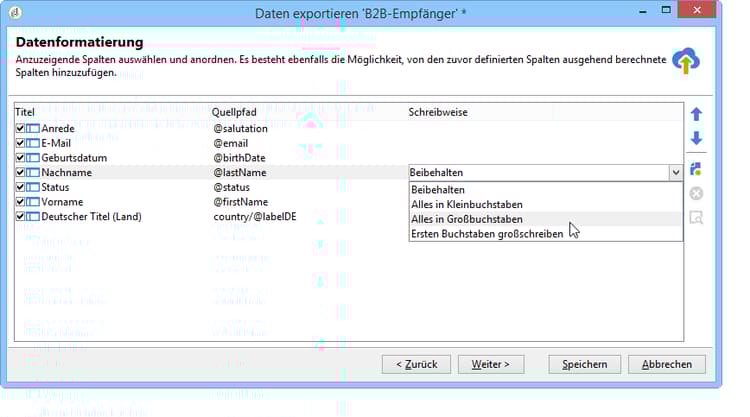Disable the Status column checkbox
The height and width of the screenshot is (417, 750).
(20, 187)
